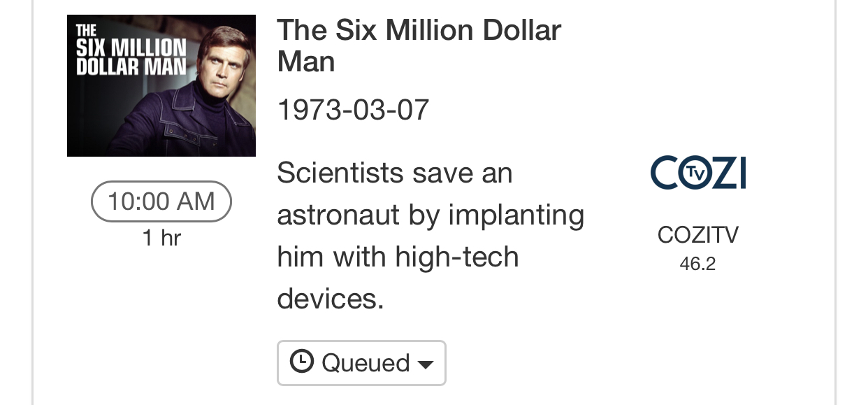Open The Six Million Dollar Man title link
868x405 pixels.
(x=419, y=31)
